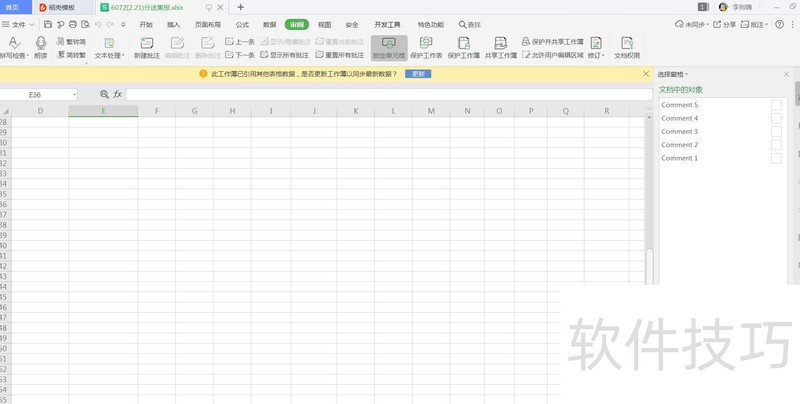Switch to the 数据 (Data) tab
The image size is (800, 404).
pos(269,24)
